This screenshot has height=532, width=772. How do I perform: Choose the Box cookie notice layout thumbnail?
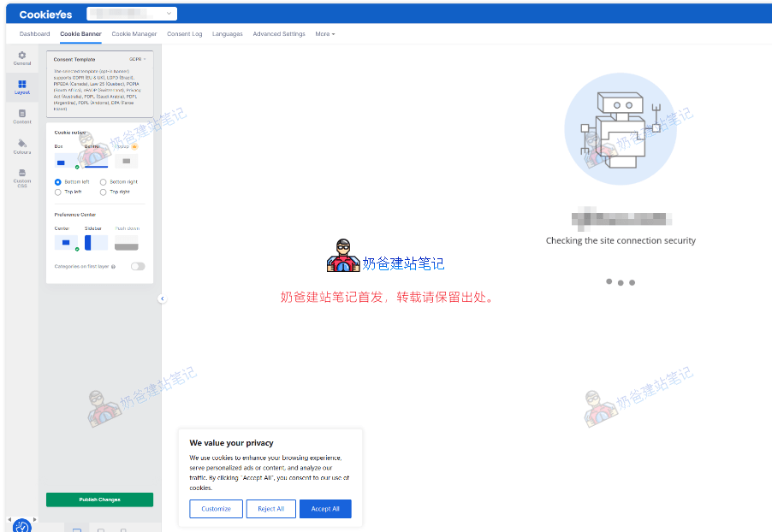pos(63,162)
